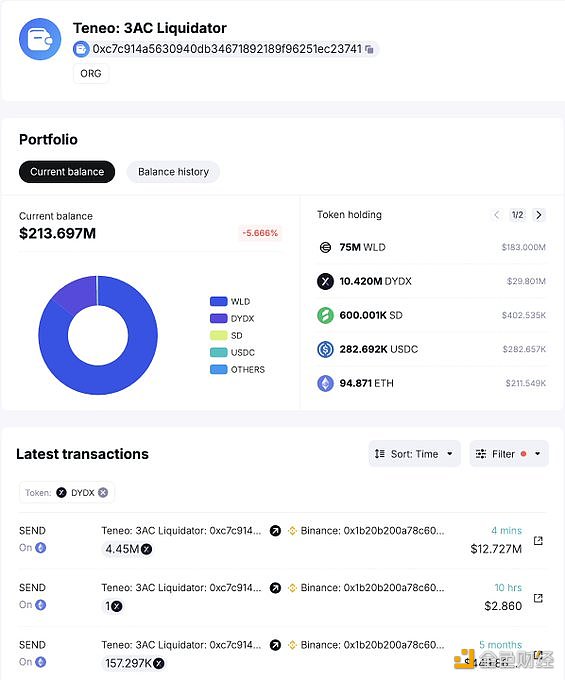This screenshot has height=680, width=565.
Task: Click the $183.000M WLD value
Action: [523, 247]
